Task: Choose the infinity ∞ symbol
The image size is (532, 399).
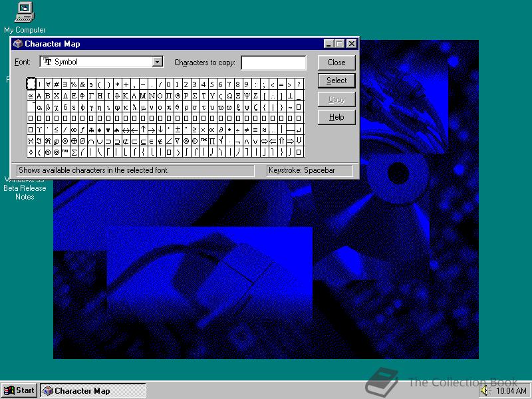Action: (x=74, y=129)
